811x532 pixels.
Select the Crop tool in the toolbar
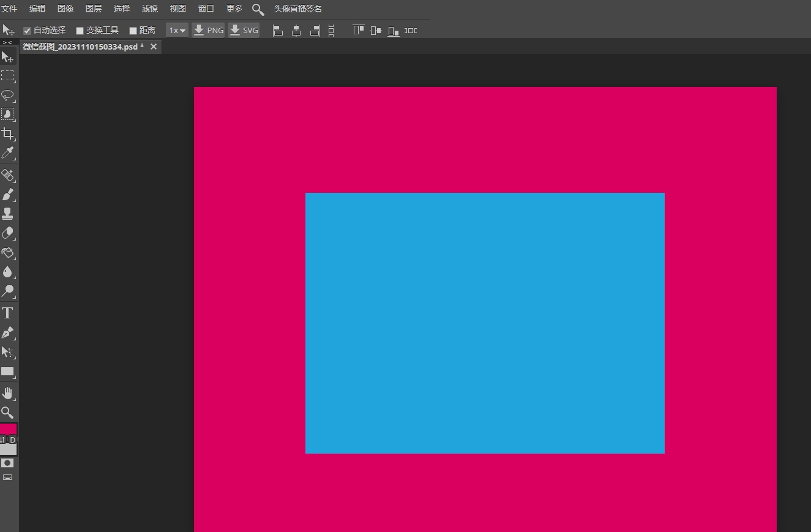(x=8, y=134)
